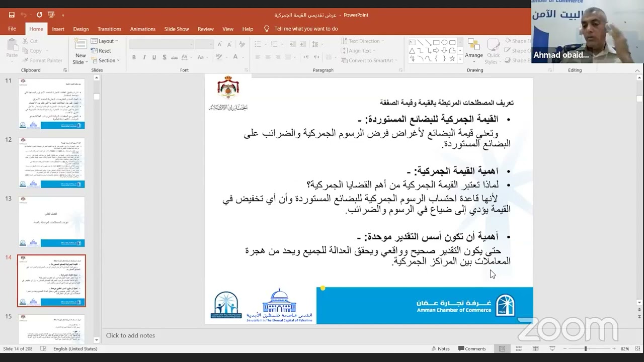This screenshot has height=362, width=644.
Task: Toggle the Comments pane
Action: (x=471, y=348)
